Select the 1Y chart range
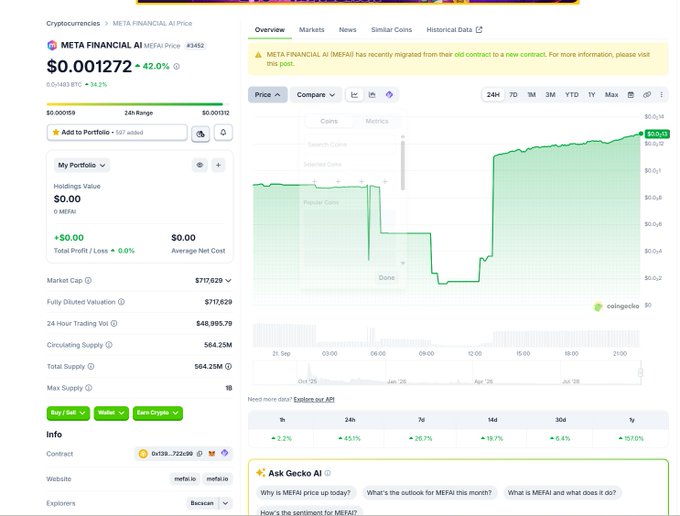Image resolution: width=680 pixels, height=516 pixels. point(592,95)
